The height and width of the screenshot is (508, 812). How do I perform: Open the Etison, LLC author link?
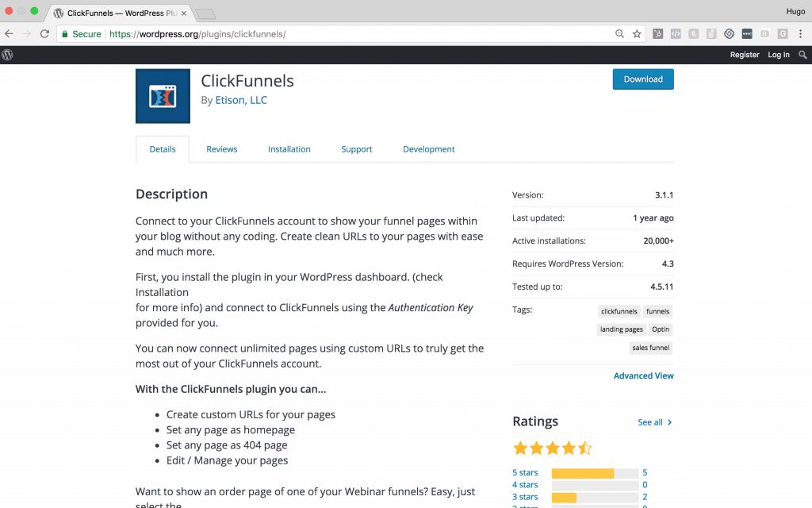tap(241, 100)
